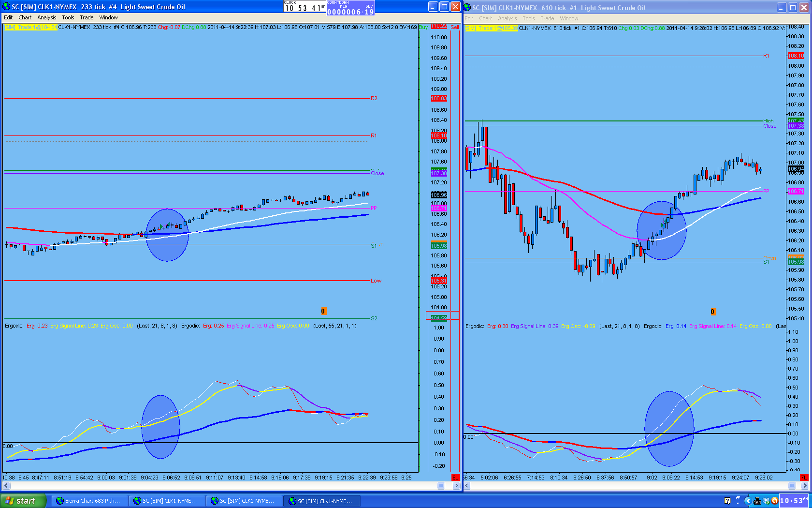Click the Buy label in the 233 tick chart

pos(423,27)
